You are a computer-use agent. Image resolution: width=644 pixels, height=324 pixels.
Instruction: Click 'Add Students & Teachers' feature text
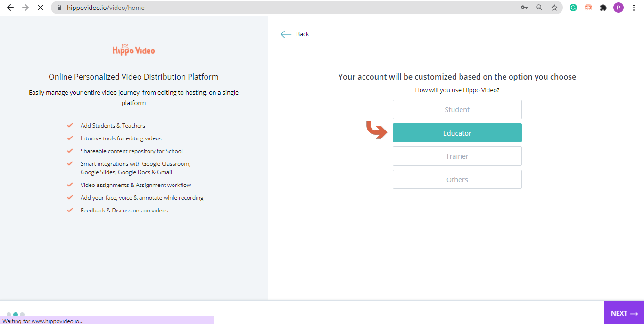[x=113, y=125]
